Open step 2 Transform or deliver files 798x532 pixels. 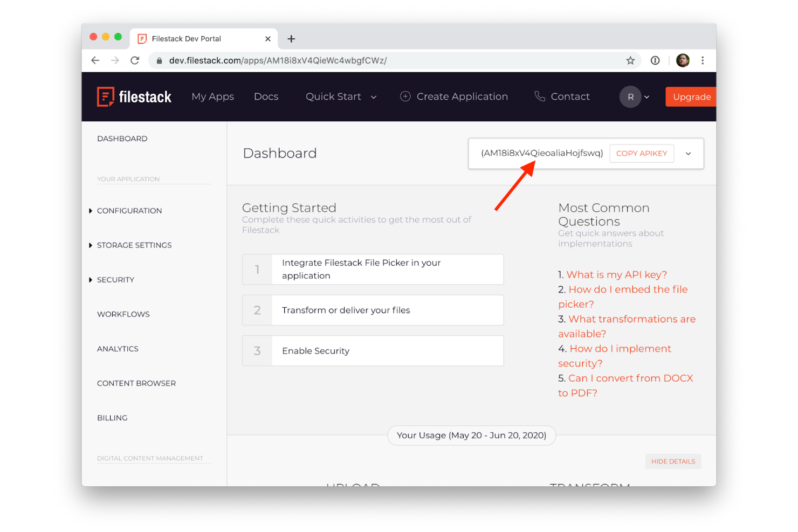373,310
